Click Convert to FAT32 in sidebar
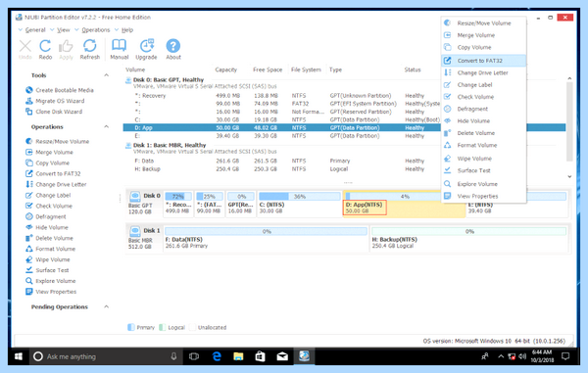This screenshot has width=588, height=373. [58, 173]
